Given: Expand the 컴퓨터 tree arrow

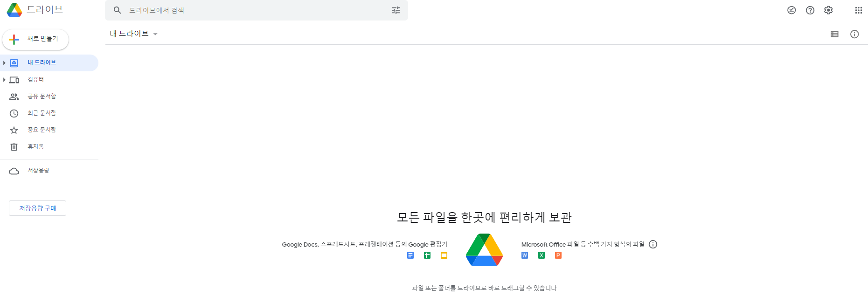Looking at the screenshot, I should tap(4, 80).
